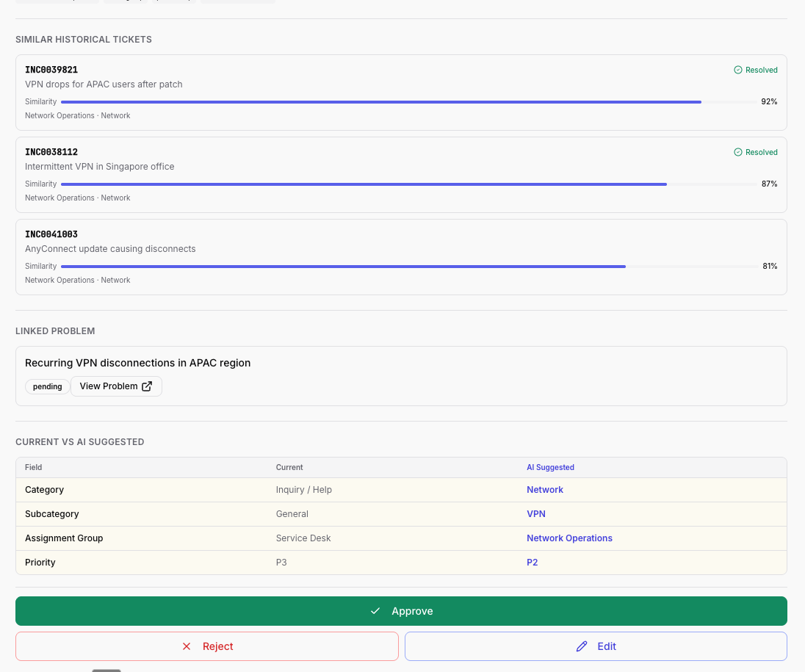
Task: Click the suggested 'Network Operations' assignment group
Action: (x=569, y=538)
